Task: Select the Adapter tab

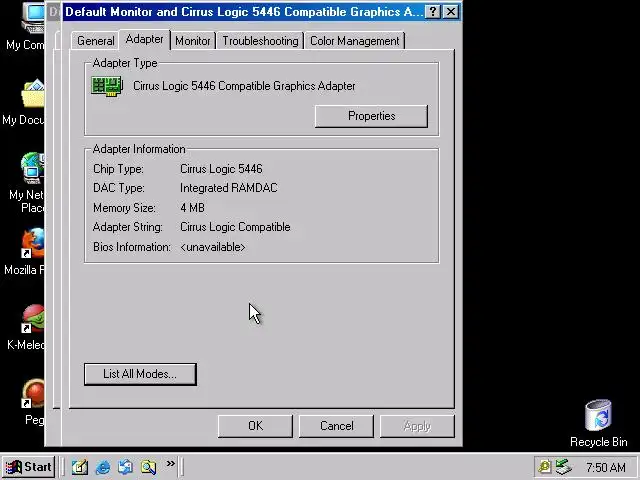Action: [144, 39]
